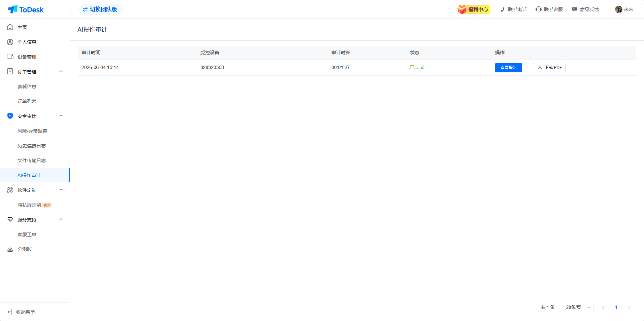Click the 查看报告 button
The width and height of the screenshot is (644, 321).
click(x=508, y=68)
